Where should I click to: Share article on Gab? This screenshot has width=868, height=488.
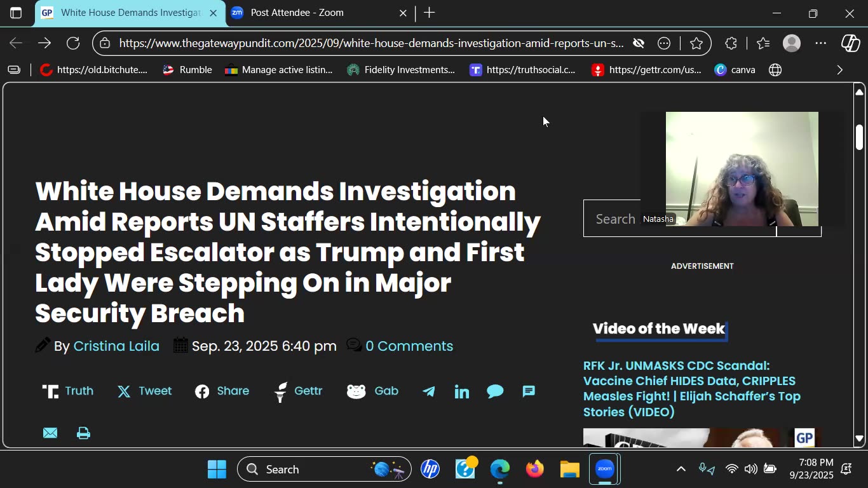tap(372, 391)
